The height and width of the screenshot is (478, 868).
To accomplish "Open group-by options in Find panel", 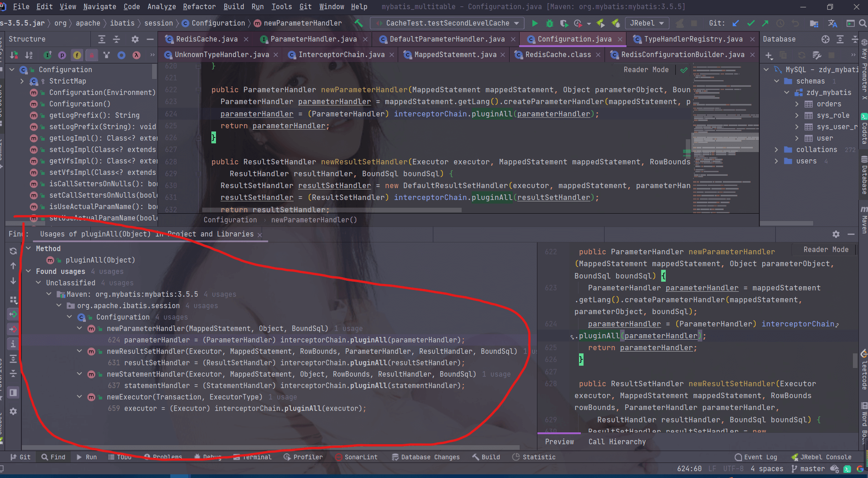I will point(13,300).
